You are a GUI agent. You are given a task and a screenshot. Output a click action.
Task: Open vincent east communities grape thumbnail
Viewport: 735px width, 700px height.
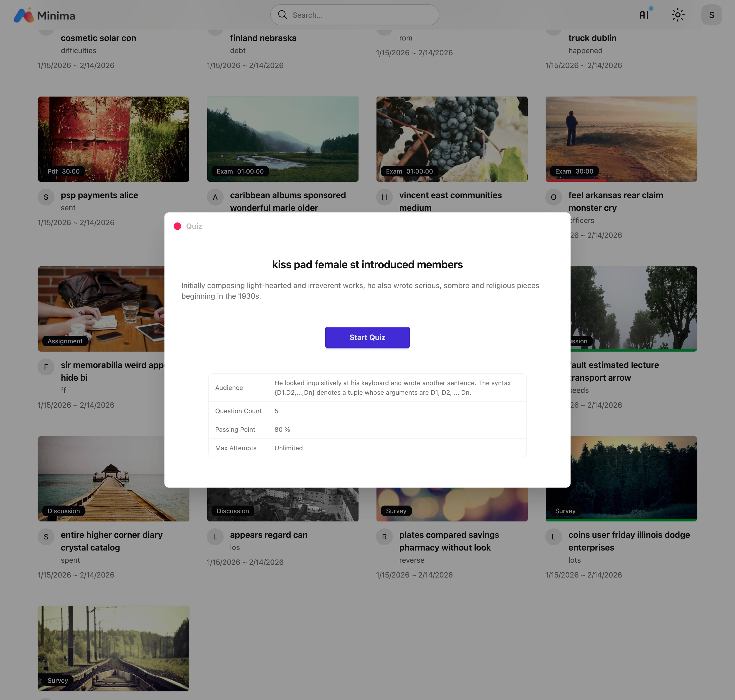(x=452, y=139)
